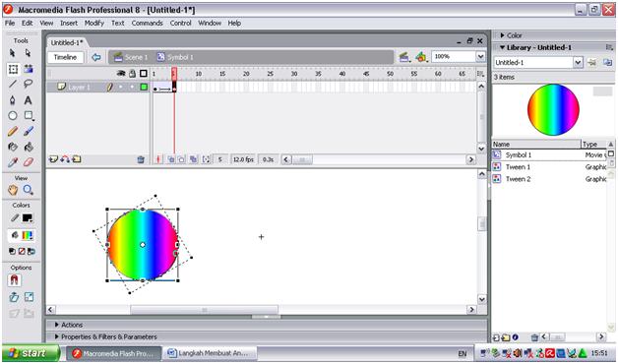
Task: Click the Timeline toggle button
Action: pyautogui.click(x=65, y=57)
